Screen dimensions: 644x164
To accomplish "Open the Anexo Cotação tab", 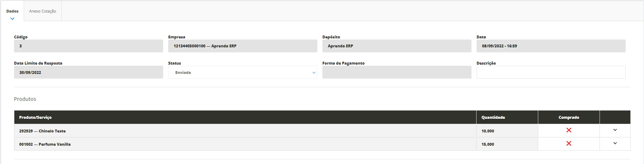I will [43, 11].
